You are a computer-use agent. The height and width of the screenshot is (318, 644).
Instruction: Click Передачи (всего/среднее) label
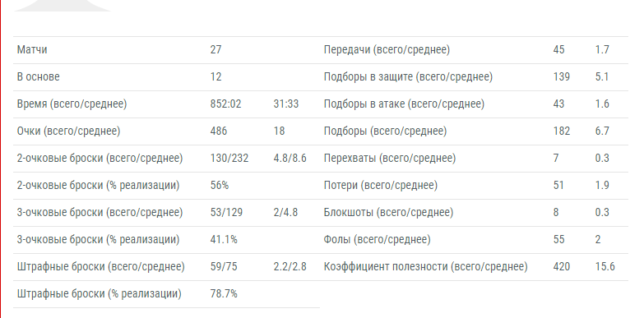click(387, 49)
